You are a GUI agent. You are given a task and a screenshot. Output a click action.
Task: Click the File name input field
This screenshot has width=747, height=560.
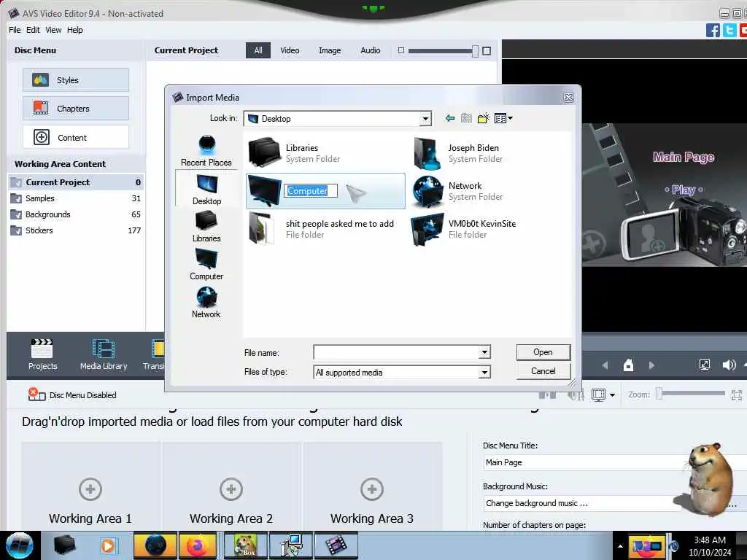pyautogui.click(x=396, y=352)
